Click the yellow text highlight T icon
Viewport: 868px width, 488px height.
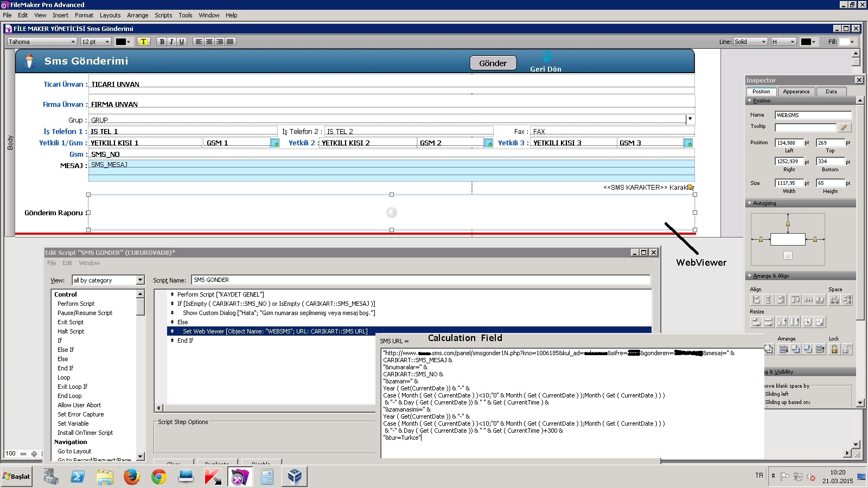pyautogui.click(x=143, y=42)
